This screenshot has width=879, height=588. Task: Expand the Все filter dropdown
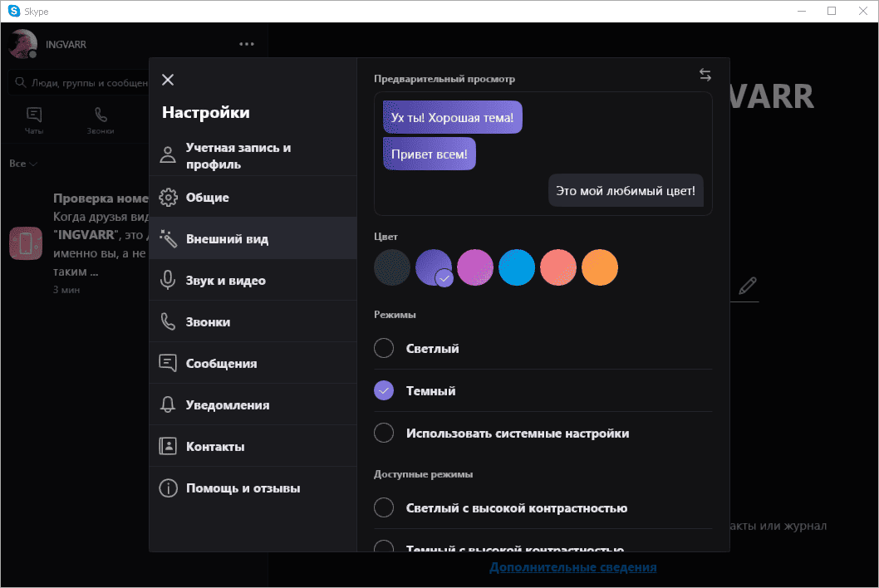tap(23, 164)
